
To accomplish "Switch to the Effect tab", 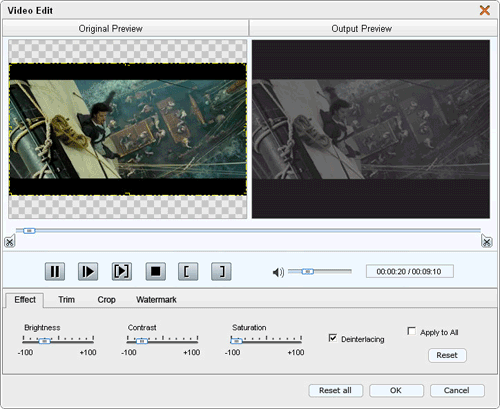I will point(25,300).
